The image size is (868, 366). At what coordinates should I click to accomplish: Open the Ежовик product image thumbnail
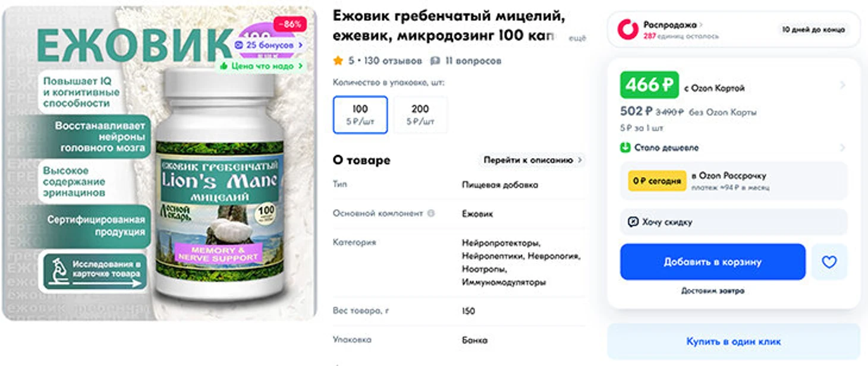159,164
